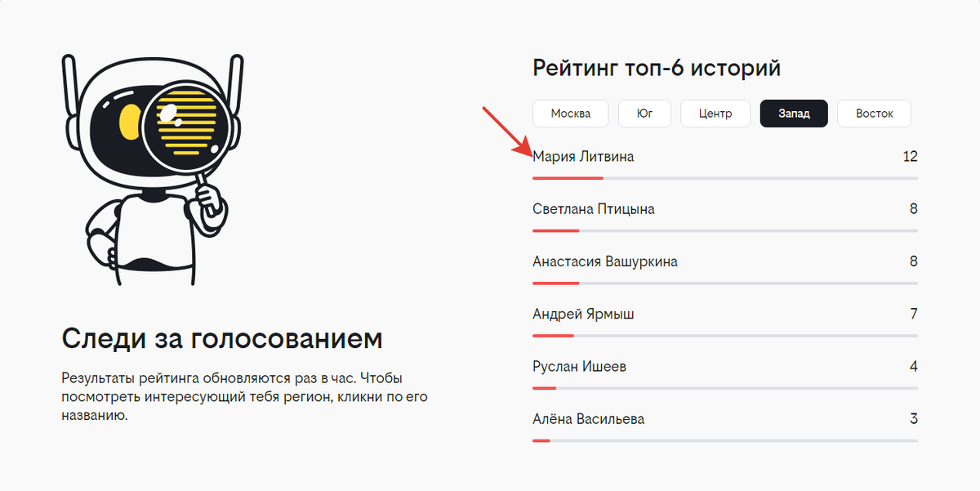Viewport: 980px width, 491px height.
Task: Click the vote count 12 for Мария Литвина
Action: pos(910,156)
